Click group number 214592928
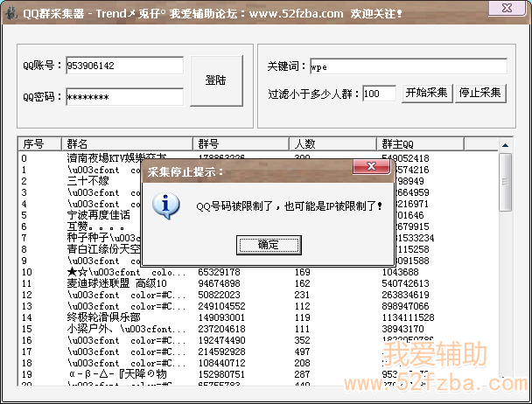 click(x=221, y=352)
